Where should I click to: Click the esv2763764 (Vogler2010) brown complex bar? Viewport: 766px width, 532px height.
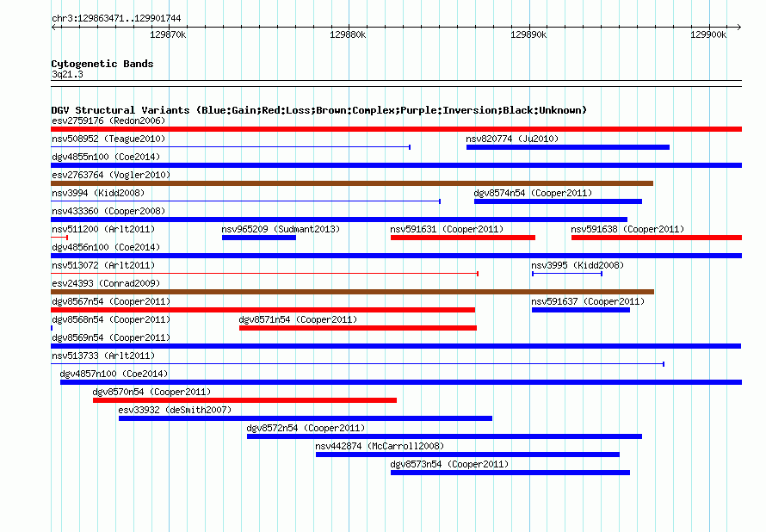352,183
